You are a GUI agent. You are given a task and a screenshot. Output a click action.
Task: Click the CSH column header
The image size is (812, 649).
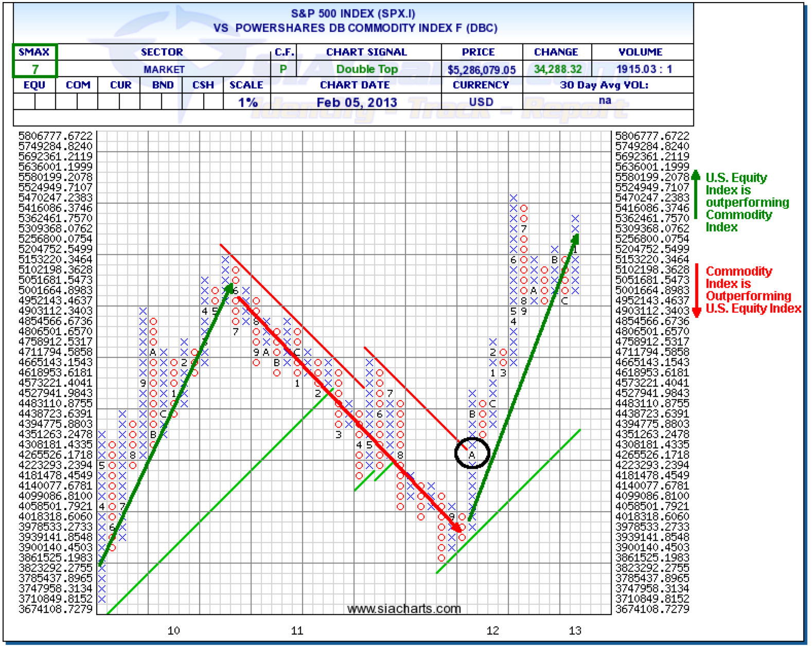click(203, 85)
